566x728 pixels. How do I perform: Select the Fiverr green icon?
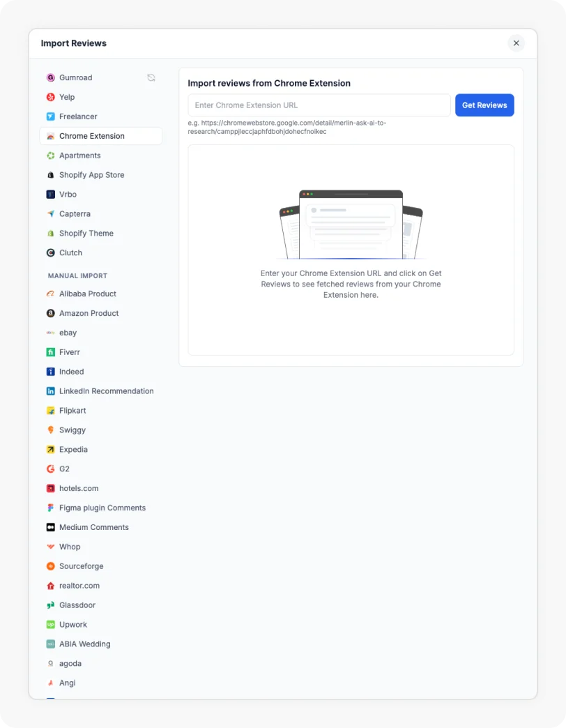tap(51, 352)
